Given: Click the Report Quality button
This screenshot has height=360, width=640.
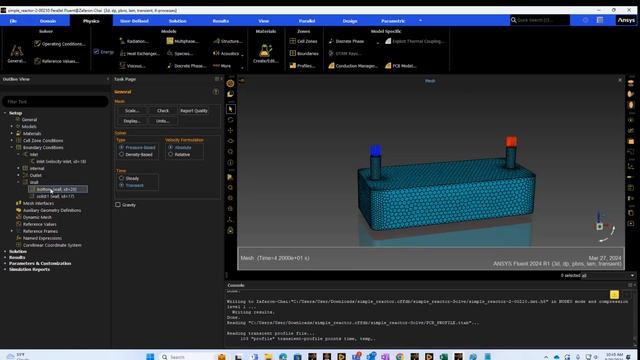Looking at the screenshot, I should pyautogui.click(x=194, y=111).
